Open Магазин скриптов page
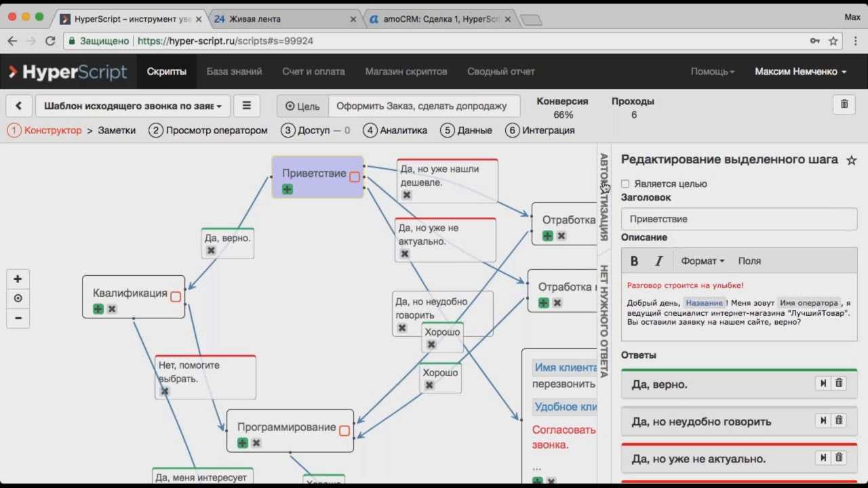Viewport: 868px width, 488px height. click(x=406, y=71)
